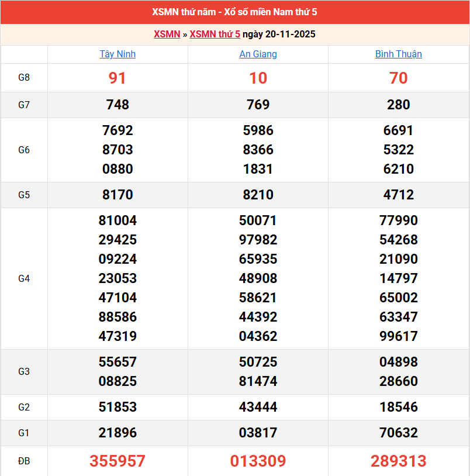Screen dimensions: 470x476
Task: Click Tây Ninh special prize 355957
Action: coord(117,461)
